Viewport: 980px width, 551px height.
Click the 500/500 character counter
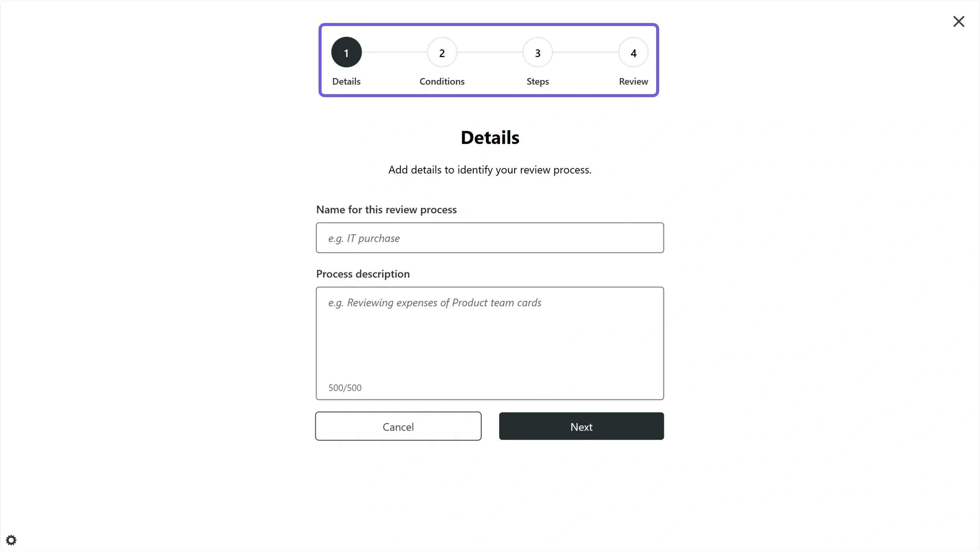click(x=344, y=388)
